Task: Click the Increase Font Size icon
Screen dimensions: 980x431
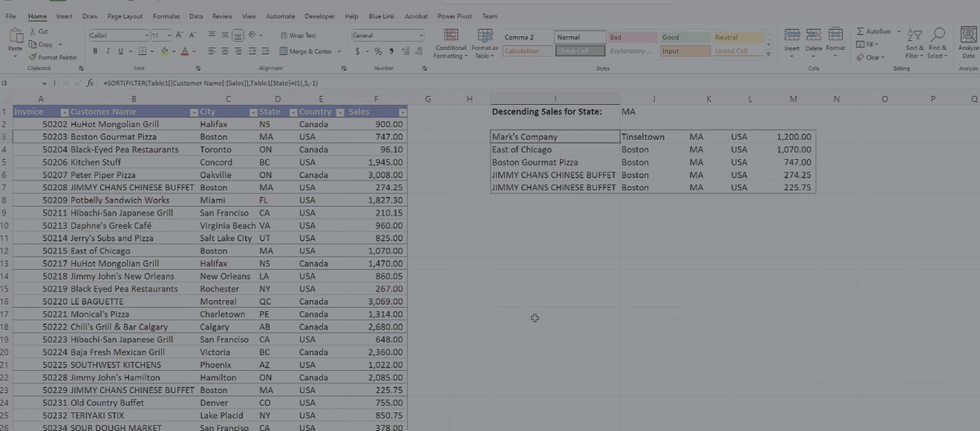Action: click(x=179, y=35)
